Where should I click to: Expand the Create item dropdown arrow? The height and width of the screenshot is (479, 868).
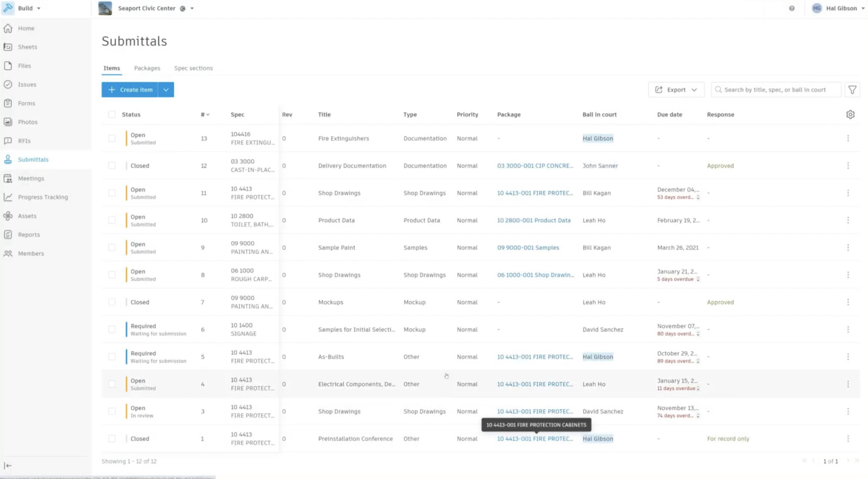click(x=166, y=90)
